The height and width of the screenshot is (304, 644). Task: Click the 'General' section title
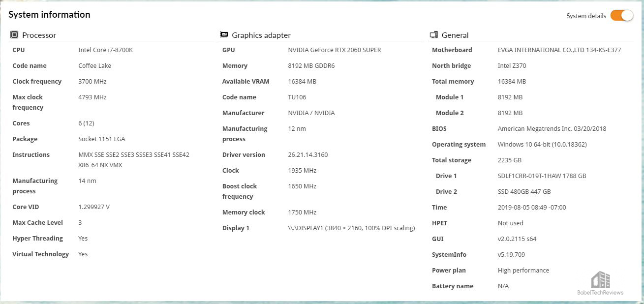(x=455, y=35)
